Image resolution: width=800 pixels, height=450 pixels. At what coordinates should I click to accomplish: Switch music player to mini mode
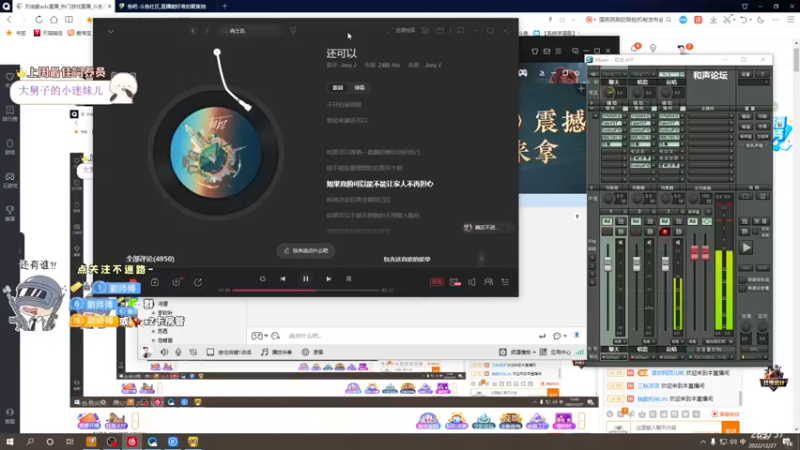460,31
